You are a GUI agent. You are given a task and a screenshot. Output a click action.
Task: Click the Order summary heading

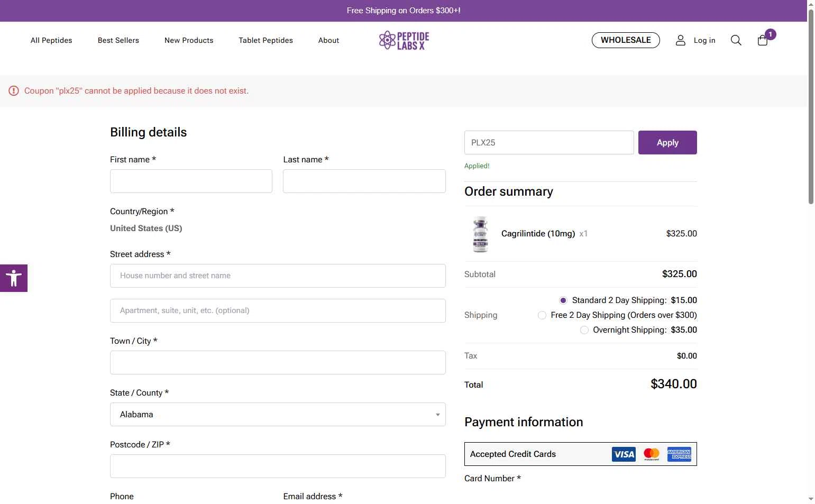tap(509, 191)
